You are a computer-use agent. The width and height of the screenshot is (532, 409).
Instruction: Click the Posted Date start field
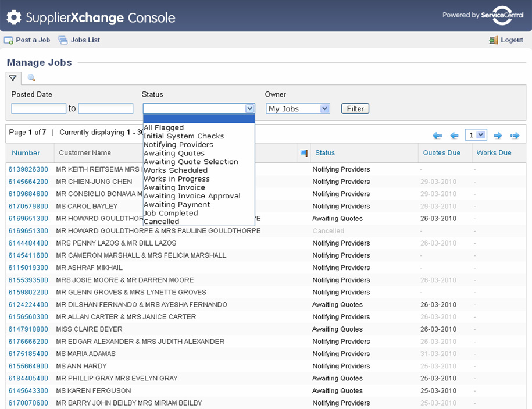pyautogui.click(x=39, y=108)
